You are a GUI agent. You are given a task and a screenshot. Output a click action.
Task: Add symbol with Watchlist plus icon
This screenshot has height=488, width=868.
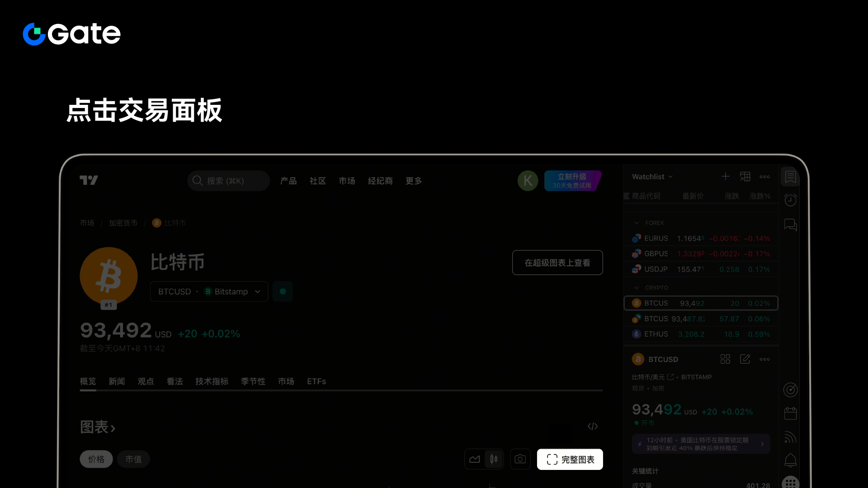[x=725, y=177]
